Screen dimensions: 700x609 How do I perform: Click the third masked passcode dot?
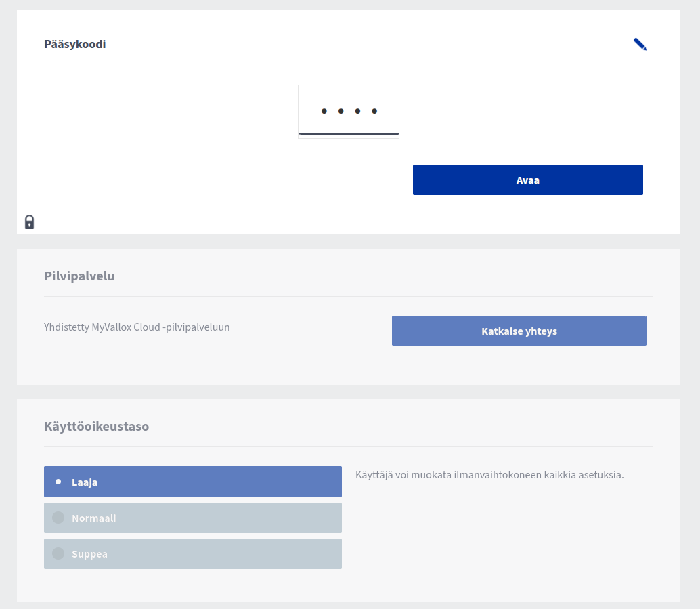[x=357, y=111]
